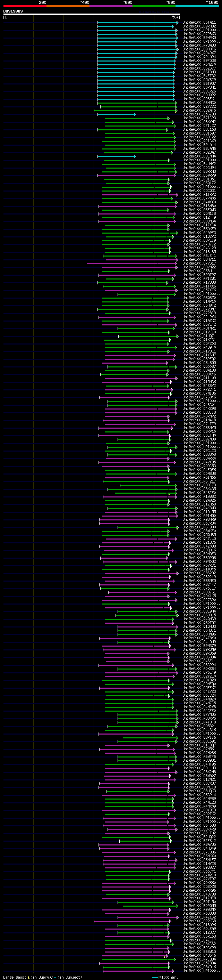Select label UniRef100_B1SH80
Image resolution: width=222 pixels, height=980 pixels.
pyautogui.click(x=199, y=206)
